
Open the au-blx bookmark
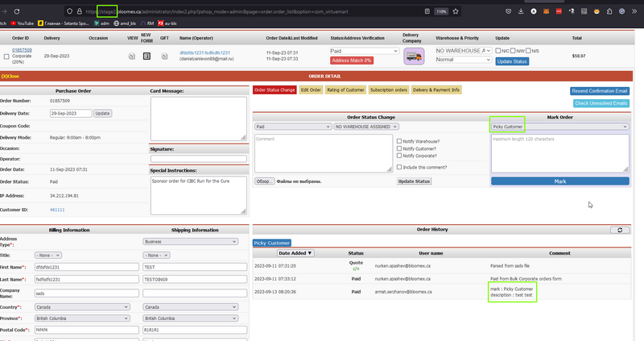pos(167,23)
